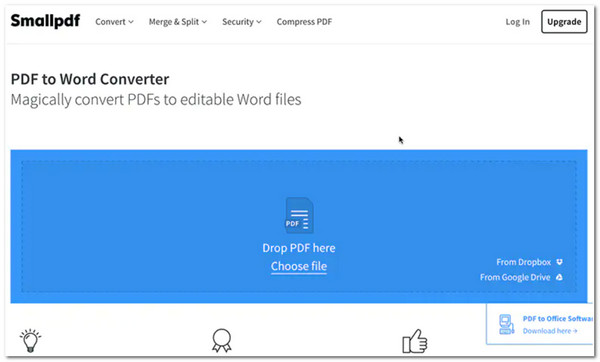Click the thumbs up icon
This screenshot has height=362, width=600.
[x=415, y=341]
